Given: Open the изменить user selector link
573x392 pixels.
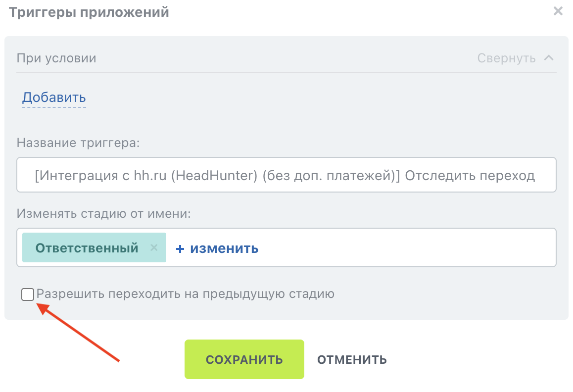Looking at the screenshot, I should [x=224, y=248].
